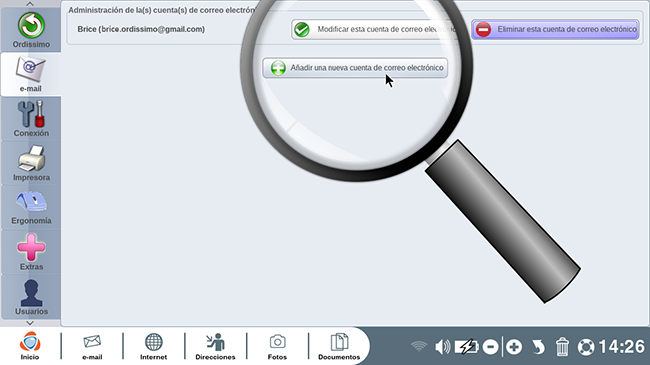The height and width of the screenshot is (365, 650).
Task: Open Fotos from the bottom bar
Action: coord(277,346)
